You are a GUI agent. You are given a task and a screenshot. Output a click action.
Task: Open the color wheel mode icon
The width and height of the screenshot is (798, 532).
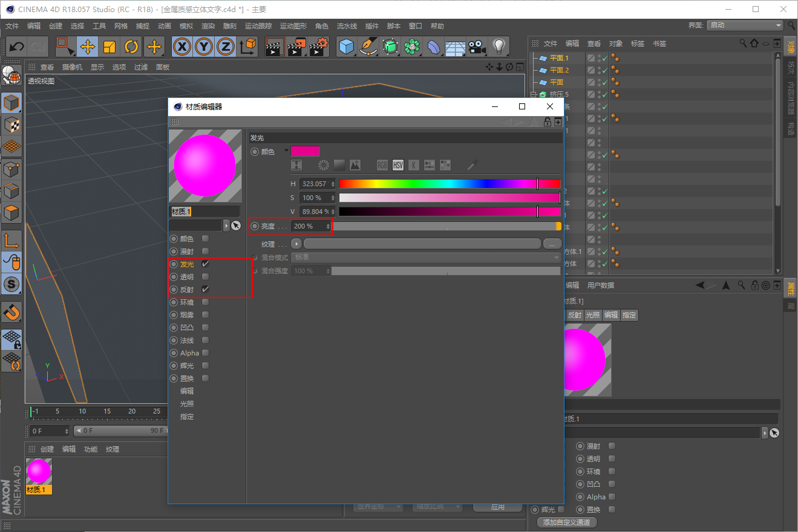coord(324,165)
